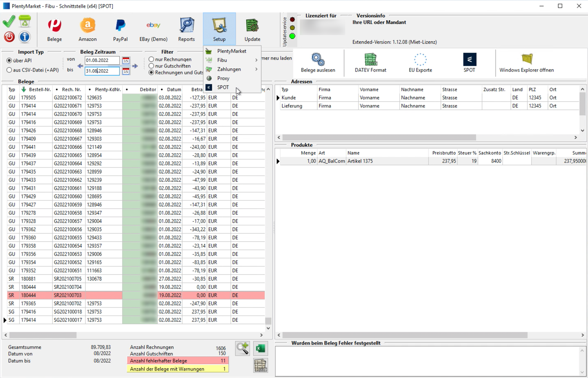Select the Lieferung address row

click(x=430, y=106)
